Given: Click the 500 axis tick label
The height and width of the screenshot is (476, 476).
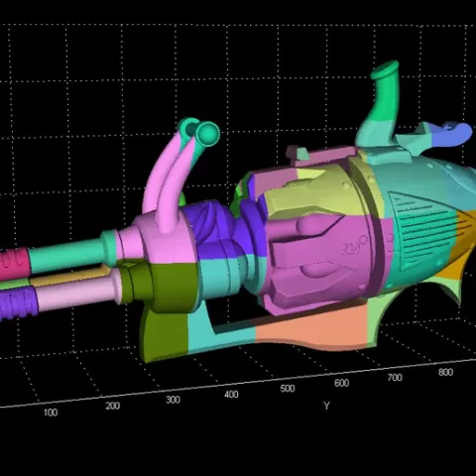Looking at the screenshot, I should 288,388.
